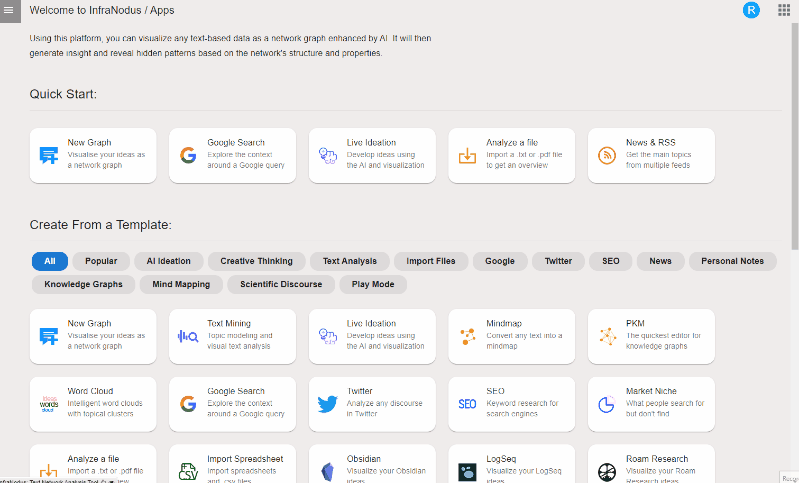
Task: Open Text Mining card title
Action: [x=229, y=324]
